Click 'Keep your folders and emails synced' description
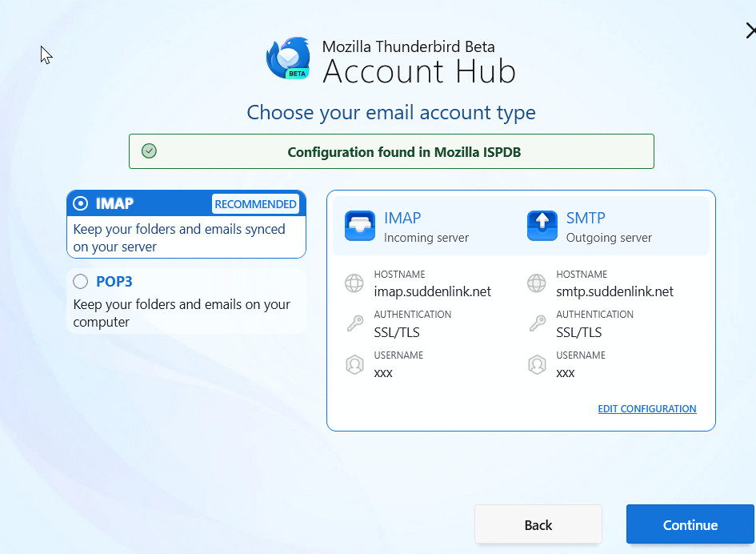This screenshot has height=554, width=756. tap(179, 238)
